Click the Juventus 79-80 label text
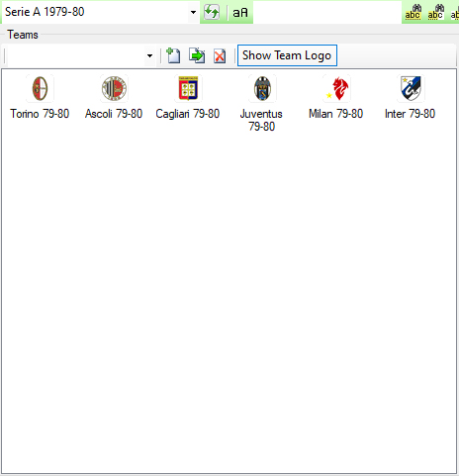Screen dimensions: 459x476 pos(261,120)
